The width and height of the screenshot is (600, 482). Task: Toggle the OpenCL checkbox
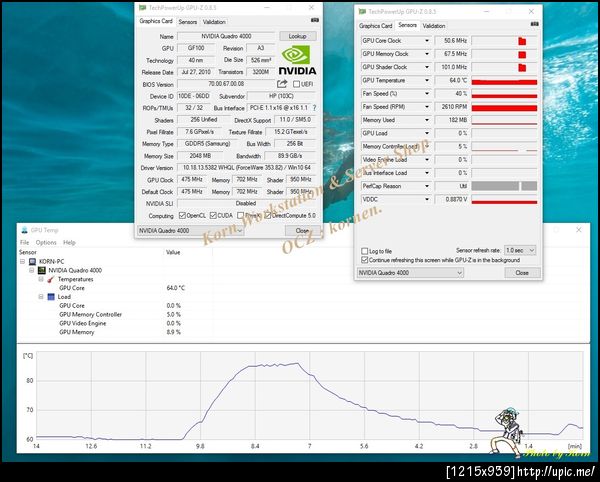[x=182, y=216]
